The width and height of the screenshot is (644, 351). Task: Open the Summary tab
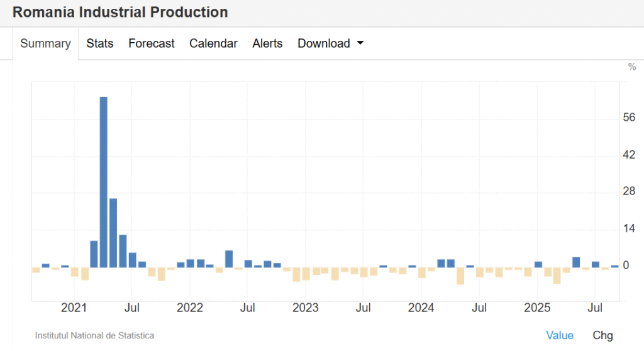pyautogui.click(x=45, y=43)
